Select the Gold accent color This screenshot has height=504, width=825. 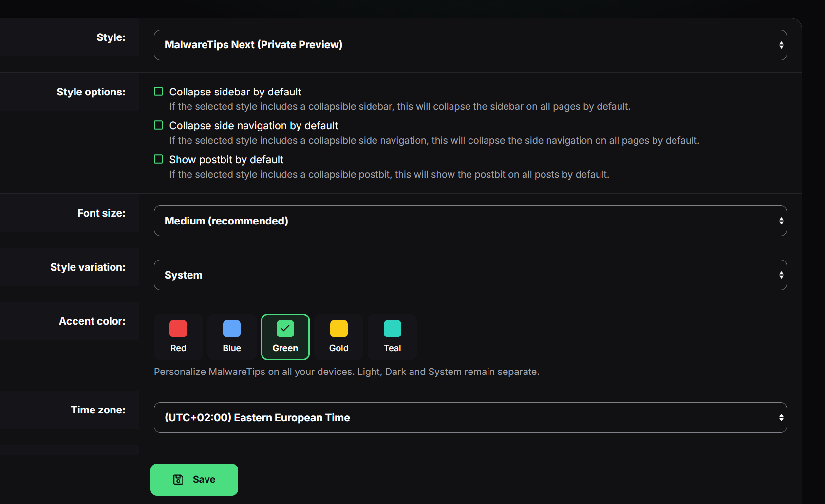[339, 337]
